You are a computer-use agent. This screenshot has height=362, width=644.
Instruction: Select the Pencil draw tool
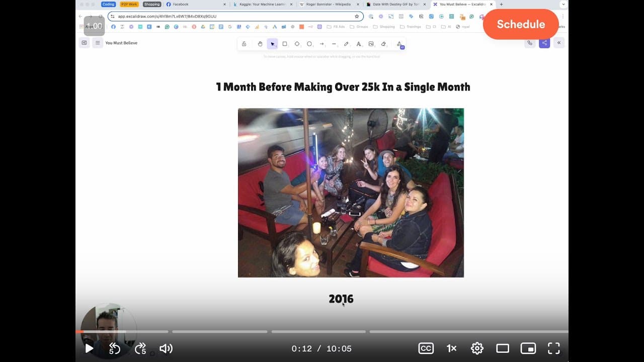346,44
